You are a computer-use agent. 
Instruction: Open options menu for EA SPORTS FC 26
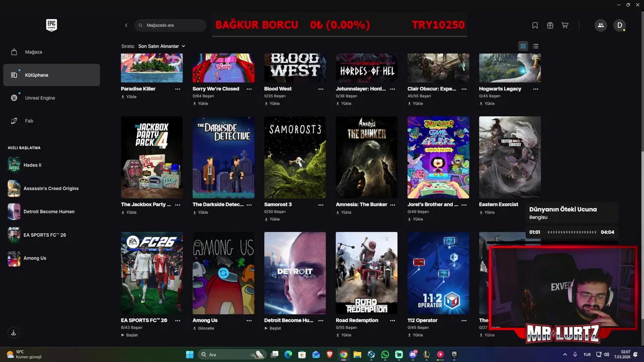(x=178, y=320)
